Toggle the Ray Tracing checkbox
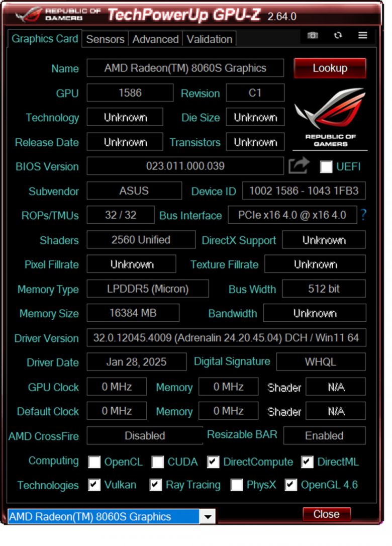The image size is (392, 546). (156, 485)
